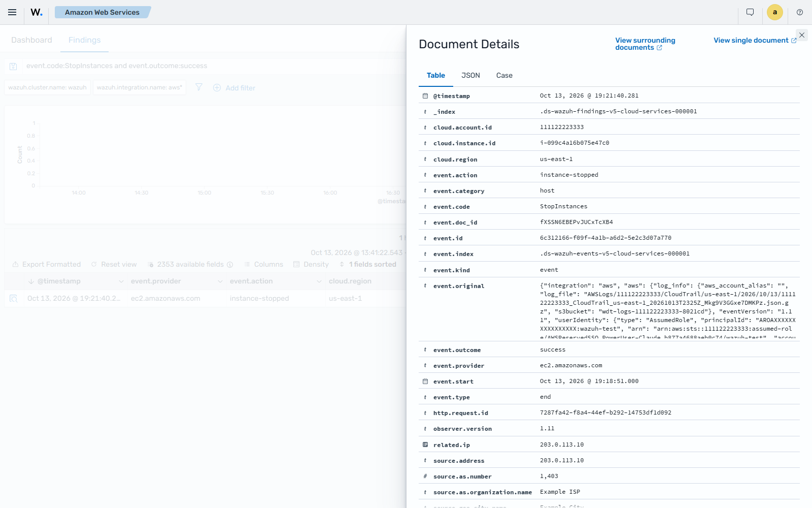Click the filter funnel icon

coord(199,87)
